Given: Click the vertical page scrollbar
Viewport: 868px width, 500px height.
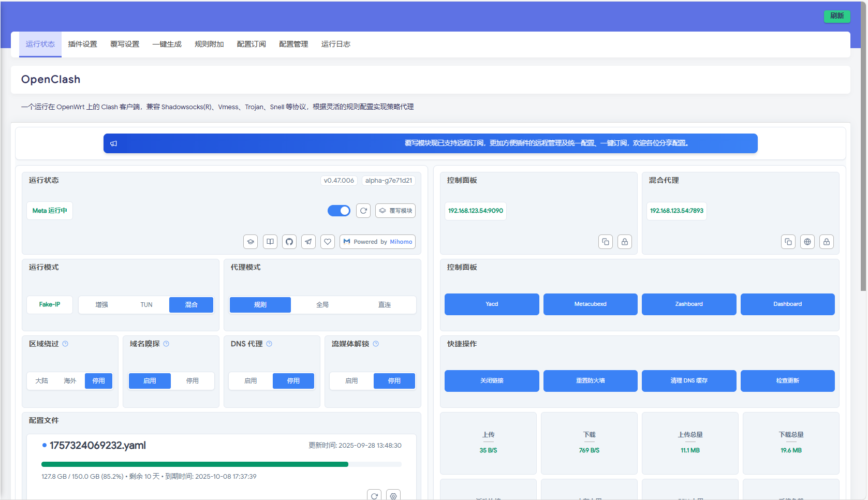Looking at the screenshot, I should pyautogui.click(x=863, y=146).
